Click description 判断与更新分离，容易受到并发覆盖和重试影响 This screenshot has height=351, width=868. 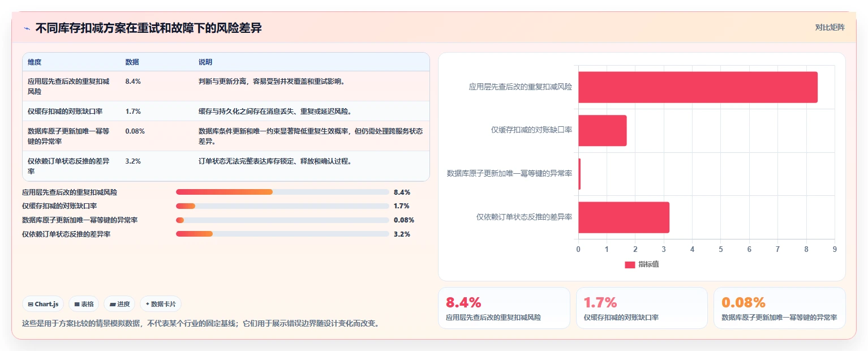click(x=272, y=82)
